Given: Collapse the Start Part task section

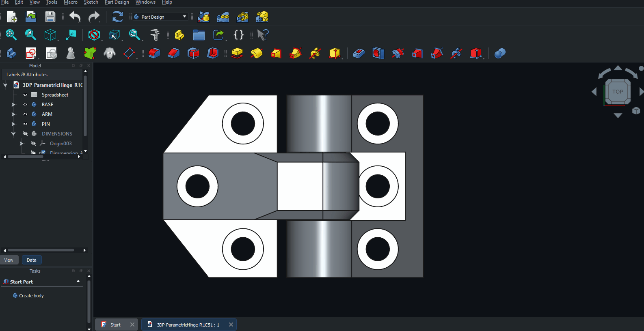Looking at the screenshot, I should [78, 281].
